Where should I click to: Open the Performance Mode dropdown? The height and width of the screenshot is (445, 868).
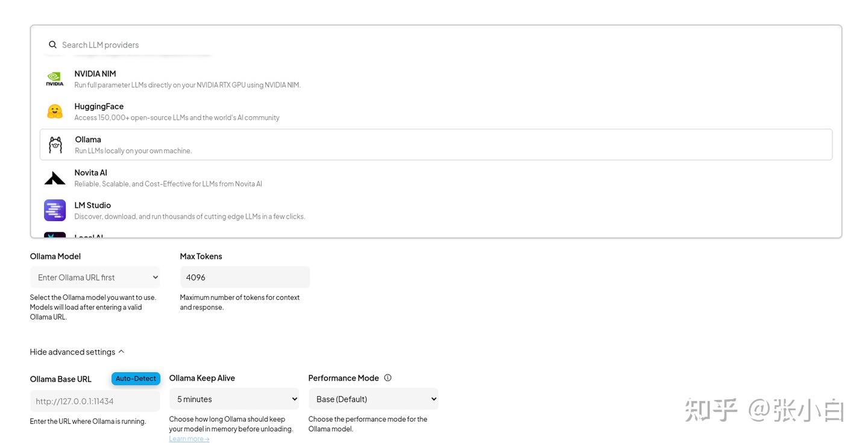coord(373,399)
